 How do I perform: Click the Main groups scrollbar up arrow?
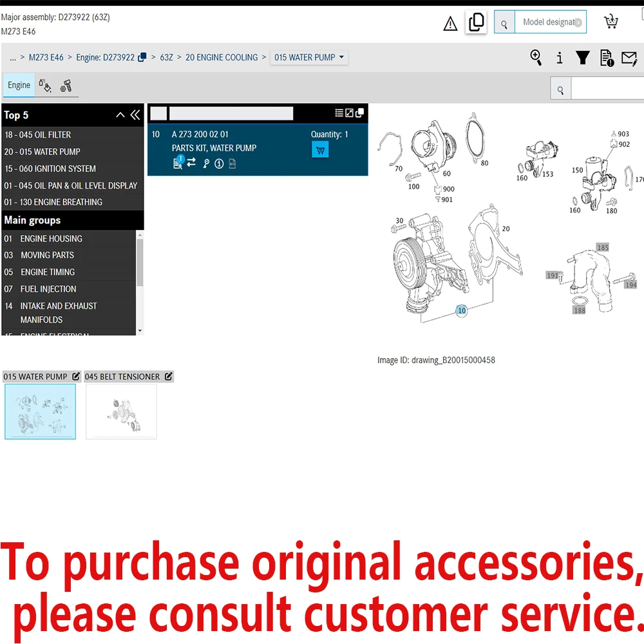pos(140,235)
